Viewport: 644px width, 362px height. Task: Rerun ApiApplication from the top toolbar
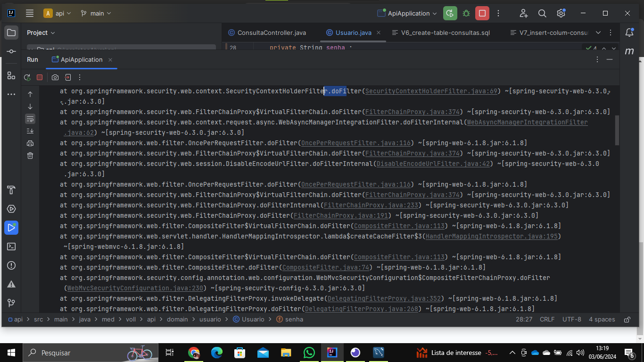pos(450,13)
